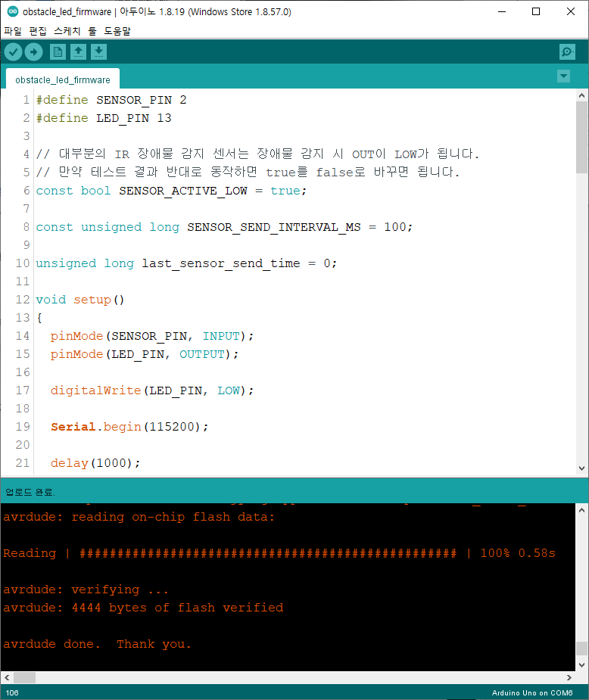Viewport: 589px width, 700px height.
Task: Click the editor scrollbar up arrow
Action: click(581, 95)
